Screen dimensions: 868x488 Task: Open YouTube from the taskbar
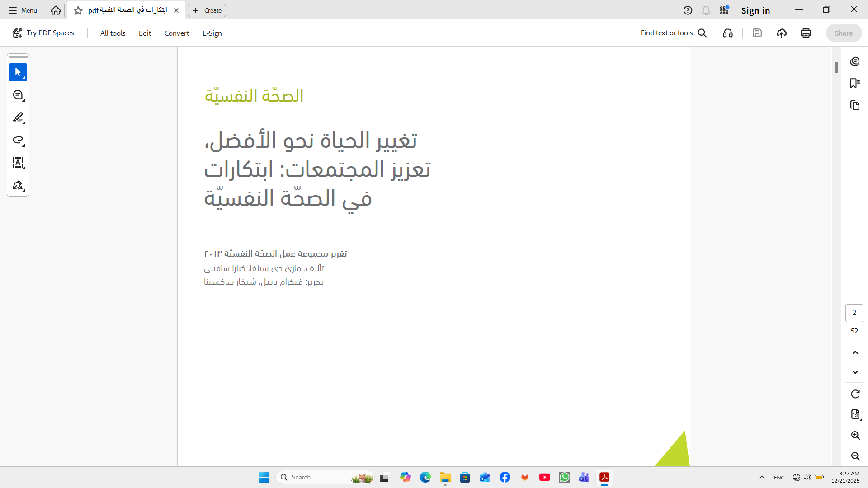coord(545,477)
